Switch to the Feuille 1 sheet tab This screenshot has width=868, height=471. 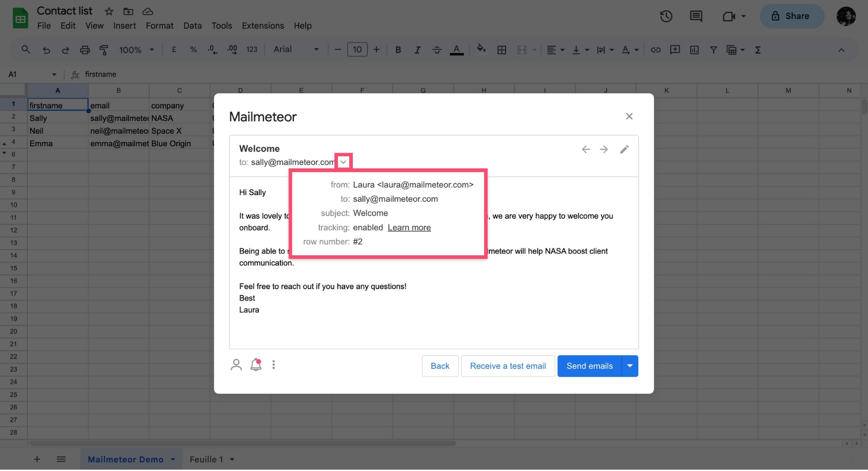coord(206,459)
